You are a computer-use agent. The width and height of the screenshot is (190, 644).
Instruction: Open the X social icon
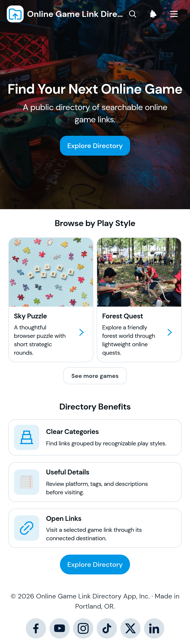(x=130, y=628)
